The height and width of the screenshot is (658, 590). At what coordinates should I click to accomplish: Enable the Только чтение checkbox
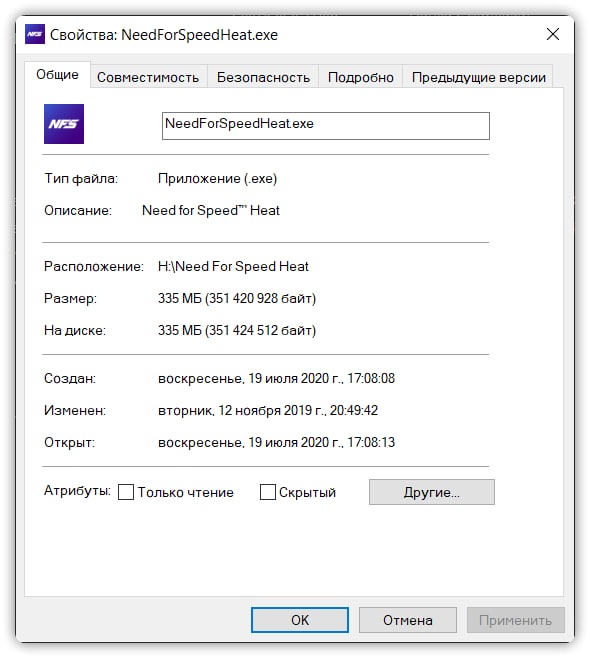pos(126,492)
